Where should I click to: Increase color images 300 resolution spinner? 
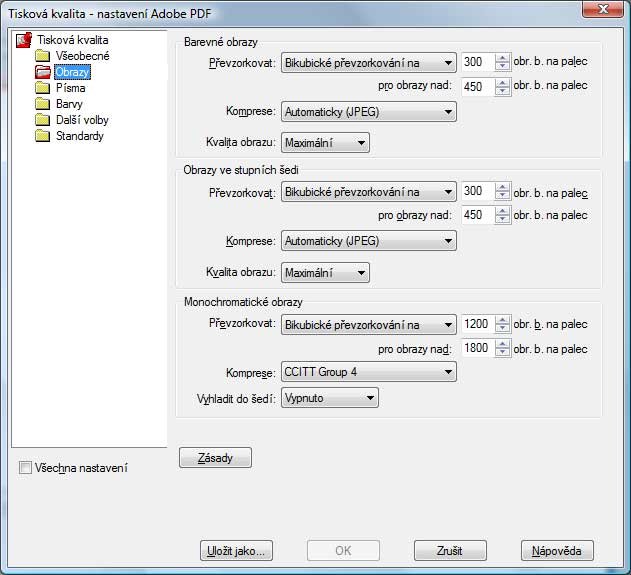point(502,58)
